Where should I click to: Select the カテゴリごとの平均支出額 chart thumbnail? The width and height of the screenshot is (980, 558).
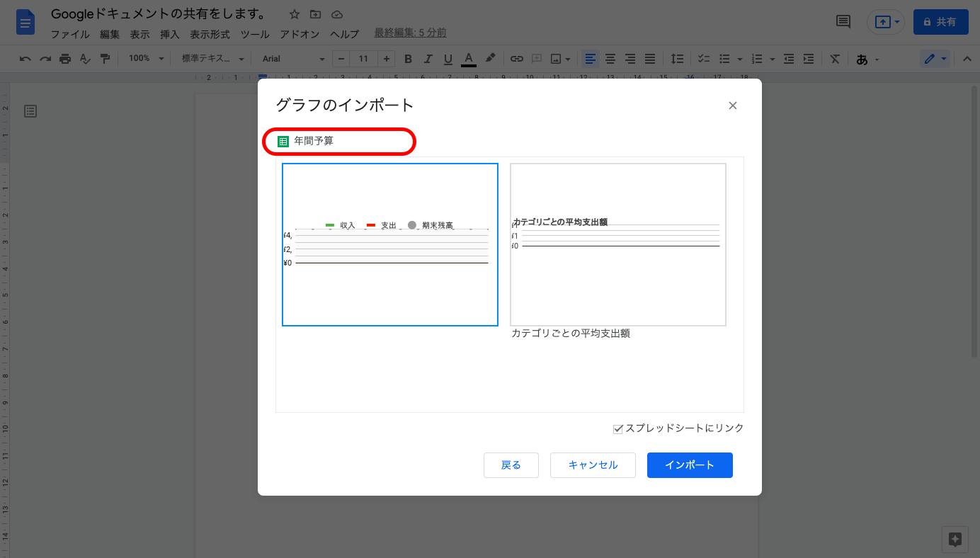point(618,244)
